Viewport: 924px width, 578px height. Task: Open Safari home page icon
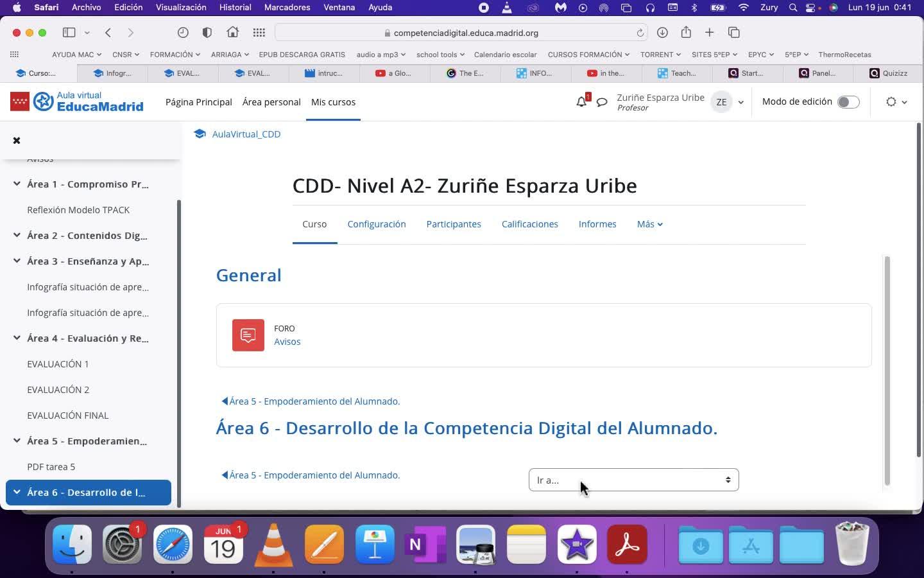pos(232,33)
